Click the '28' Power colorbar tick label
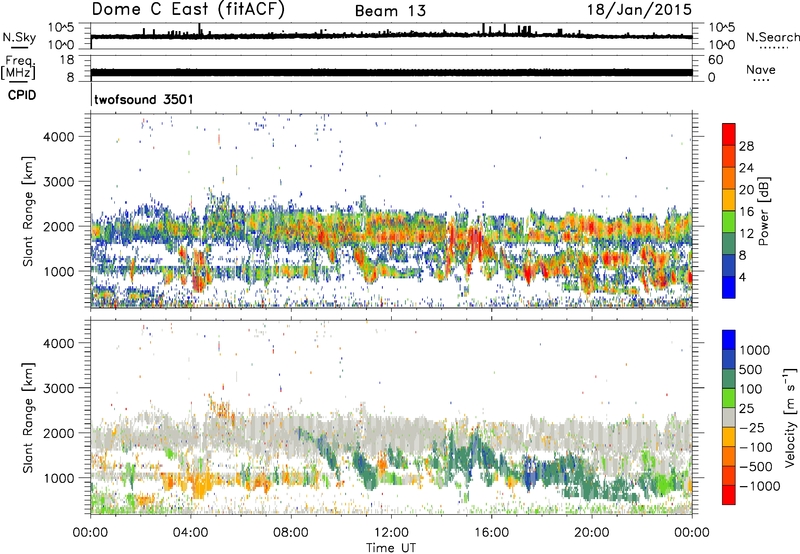The height and width of the screenshot is (554, 800). click(746, 146)
